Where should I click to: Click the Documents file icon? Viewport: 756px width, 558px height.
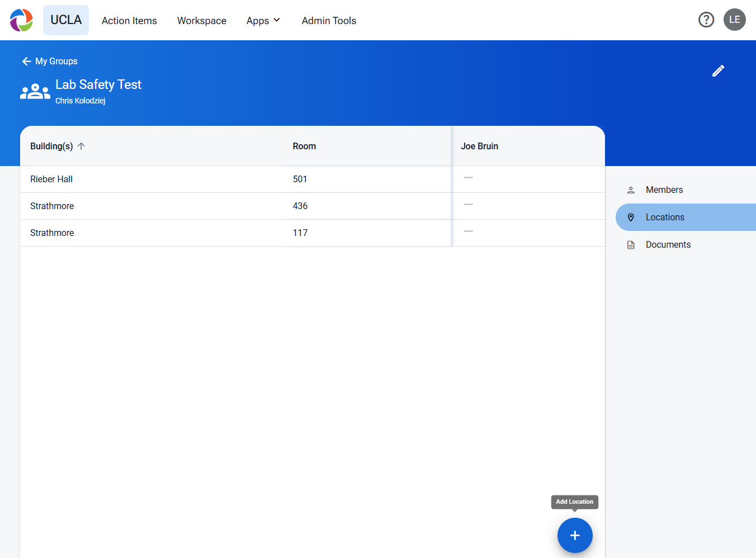[x=631, y=245]
